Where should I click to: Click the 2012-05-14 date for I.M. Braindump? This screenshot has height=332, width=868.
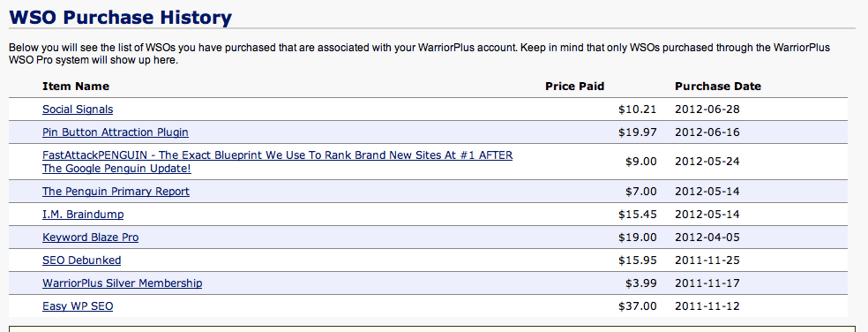point(707,214)
